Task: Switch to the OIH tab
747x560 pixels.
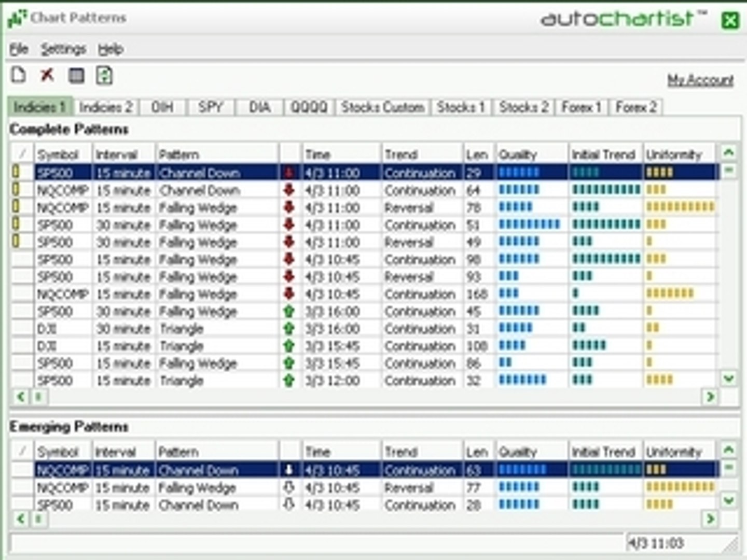Action: 162,107
